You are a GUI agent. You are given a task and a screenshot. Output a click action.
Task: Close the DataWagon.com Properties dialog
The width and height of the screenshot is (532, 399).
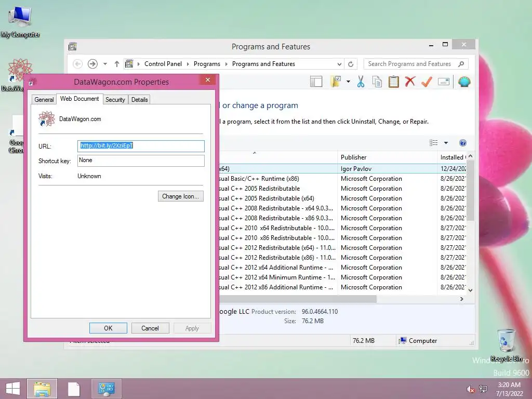(x=208, y=79)
